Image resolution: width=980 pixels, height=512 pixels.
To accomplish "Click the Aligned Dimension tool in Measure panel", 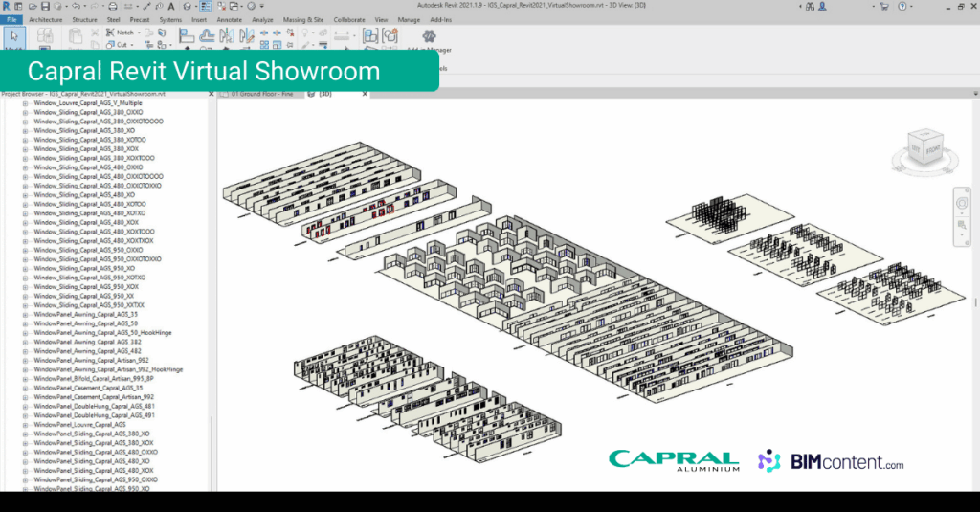I will [x=342, y=35].
